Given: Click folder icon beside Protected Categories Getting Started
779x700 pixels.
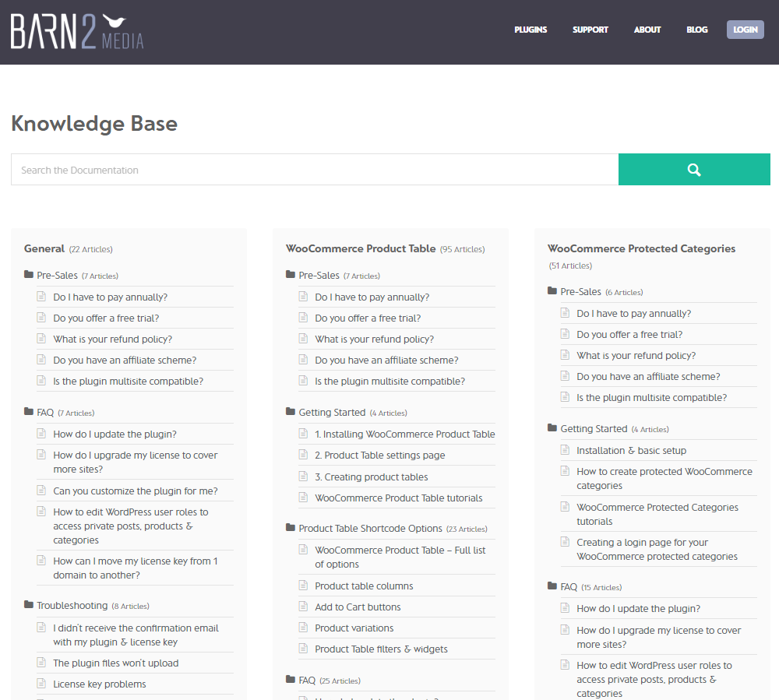Looking at the screenshot, I should click(x=552, y=427).
